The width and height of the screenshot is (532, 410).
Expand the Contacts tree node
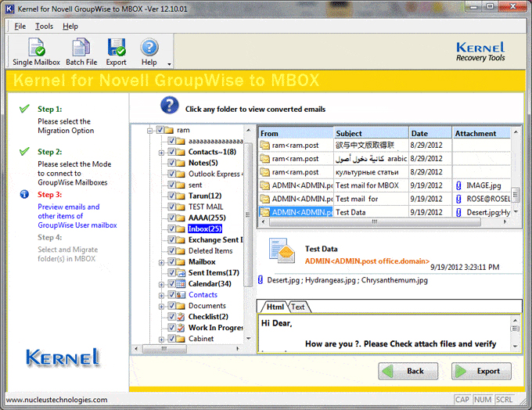coord(161,295)
